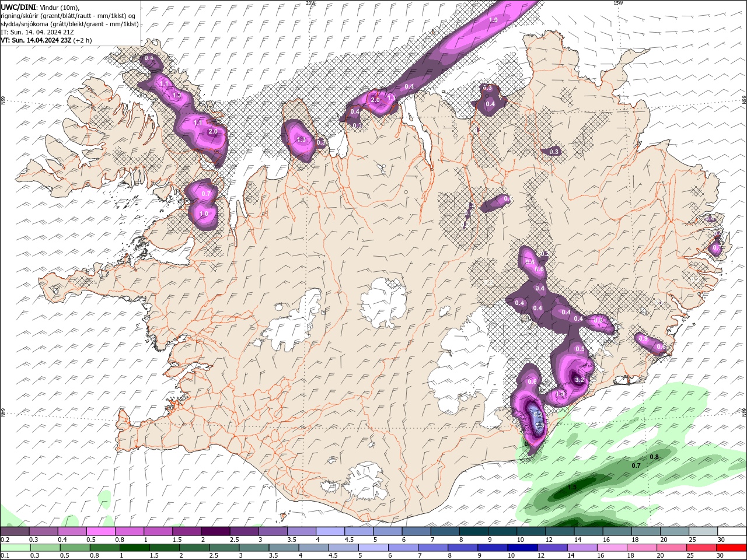
Task: Click the 0.8 value in green offshore rain band
Action: (654, 457)
